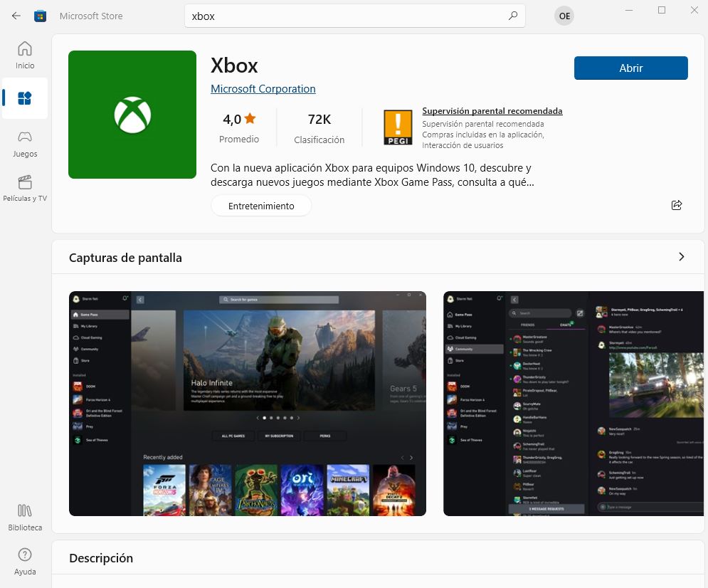Image resolution: width=708 pixels, height=588 pixels.
Task: Select the Apps sidebar icon
Action: click(x=25, y=98)
